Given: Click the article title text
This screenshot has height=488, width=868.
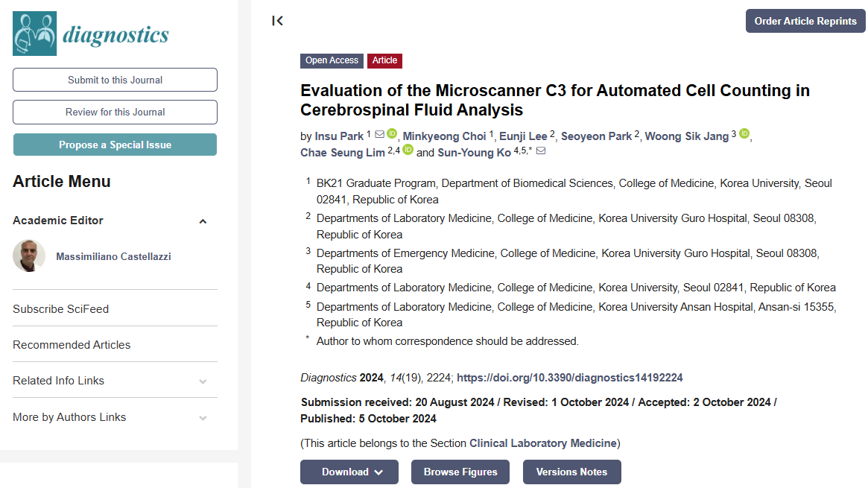Looking at the screenshot, I should click(x=555, y=100).
